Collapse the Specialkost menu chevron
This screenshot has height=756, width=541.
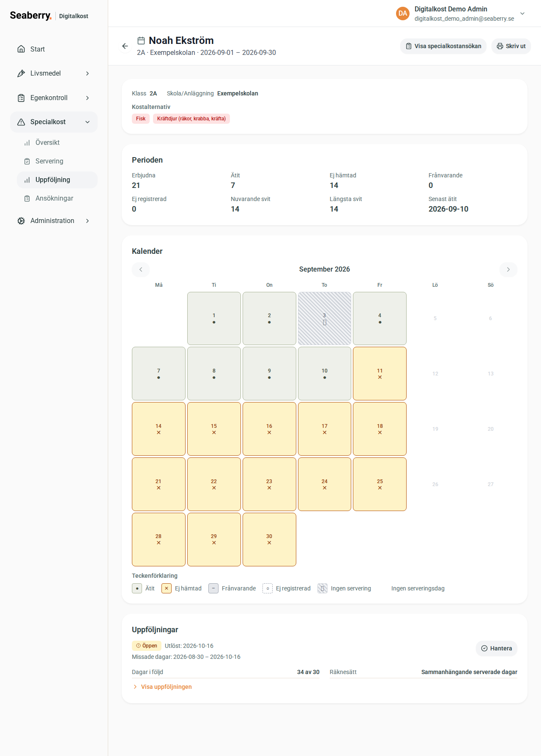[87, 122]
